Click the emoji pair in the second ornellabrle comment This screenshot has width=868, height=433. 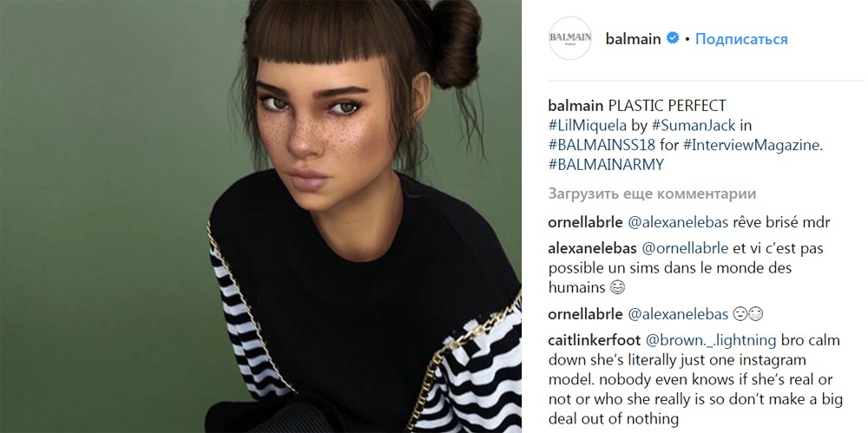748,314
